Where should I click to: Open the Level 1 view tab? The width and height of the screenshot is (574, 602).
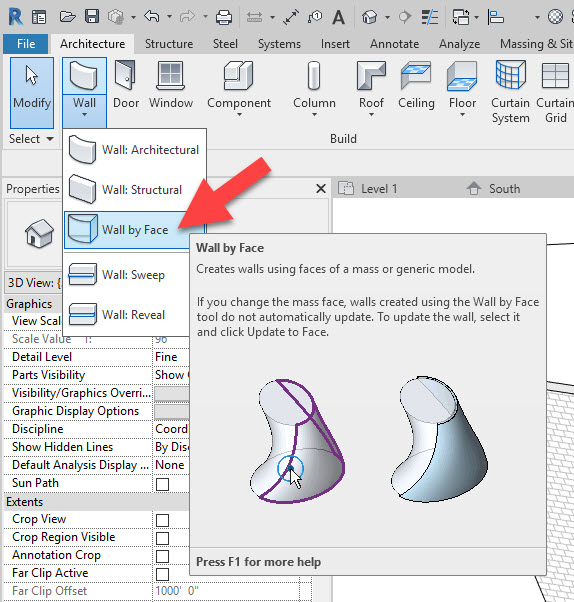368,189
